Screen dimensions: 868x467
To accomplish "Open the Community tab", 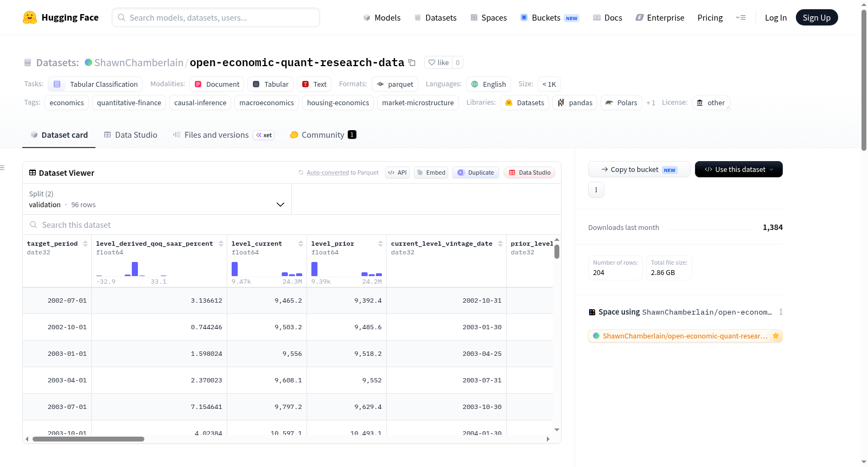I will tap(323, 135).
